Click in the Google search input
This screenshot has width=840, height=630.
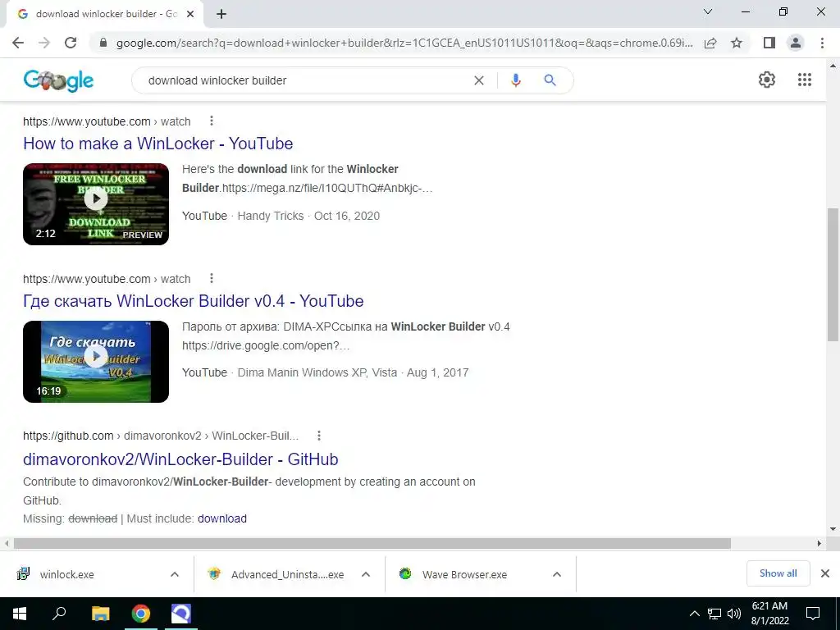305,80
